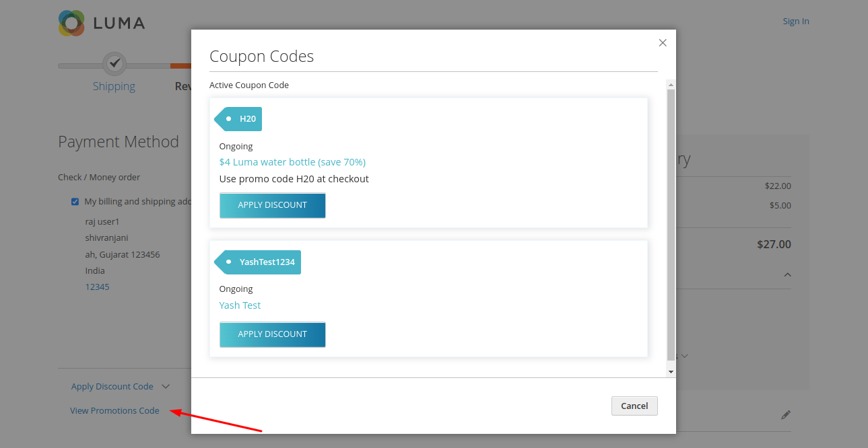Screen dimensions: 868x448
Task: Apply discount for YashTest1234 coupon
Action: click(273, 334)
